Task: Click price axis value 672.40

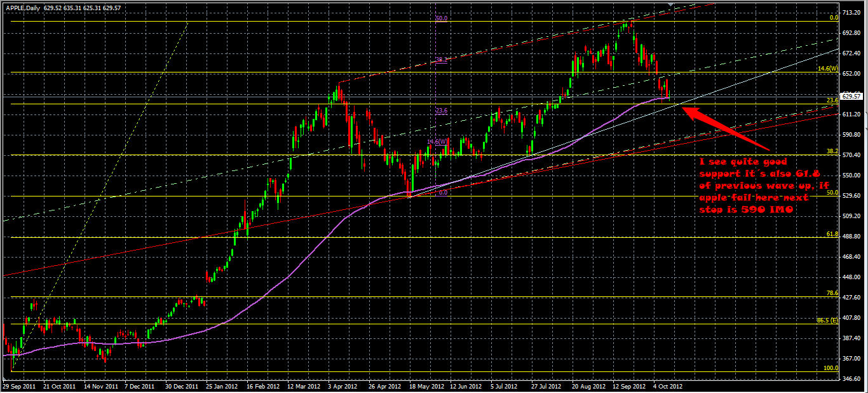Action: tap(851, 53)
